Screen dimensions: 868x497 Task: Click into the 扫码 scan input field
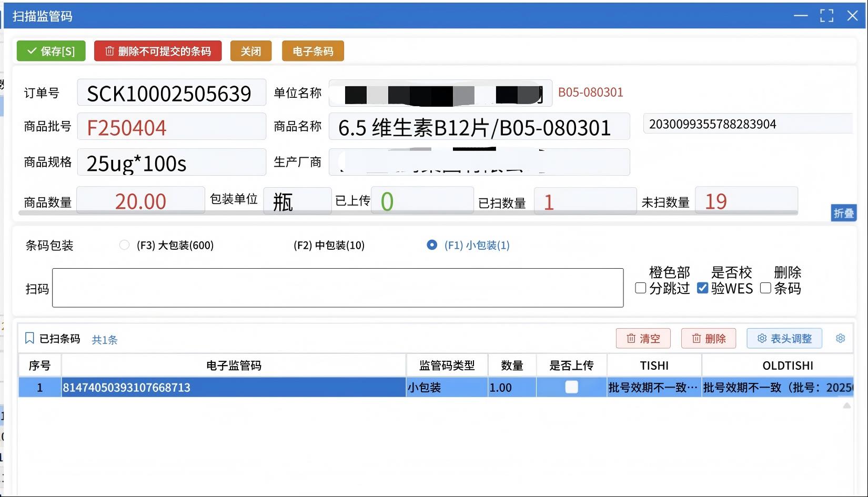(x=337, y=288)
